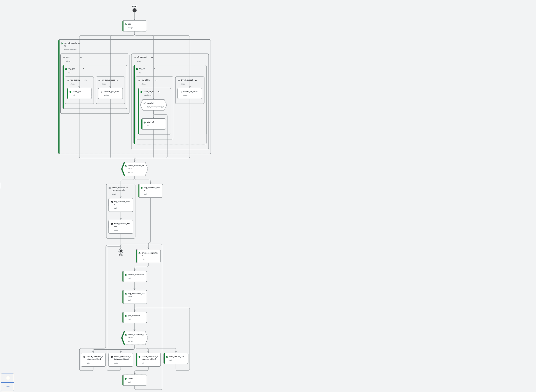The height and width of the screenshot is (392, 536).
Task: Click the parallel share icon in start_s3_all
Action: click(145, 104)
